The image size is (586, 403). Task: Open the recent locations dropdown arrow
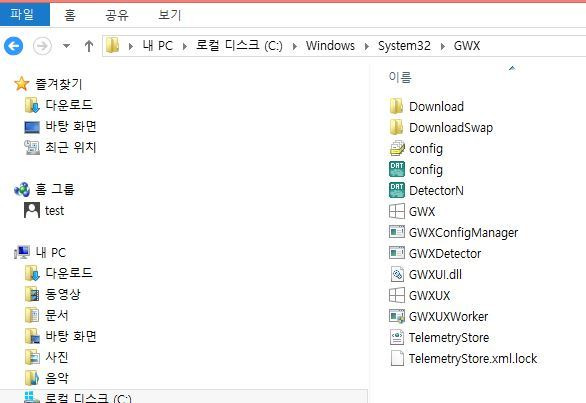point(66,46)
